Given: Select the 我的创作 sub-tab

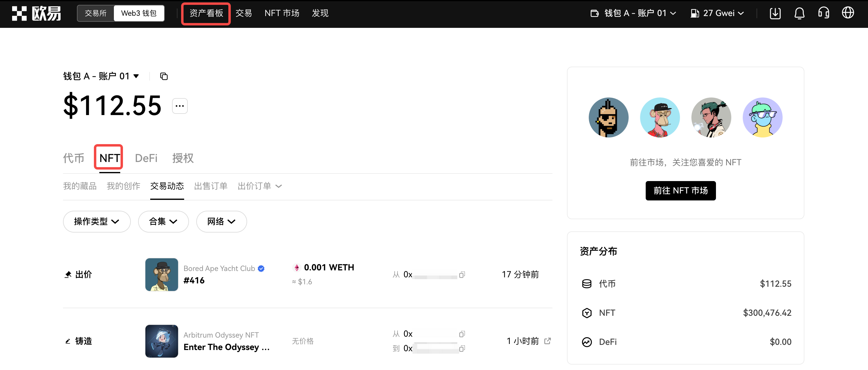Looking at the screenshot, I should (x=123, y=186).
